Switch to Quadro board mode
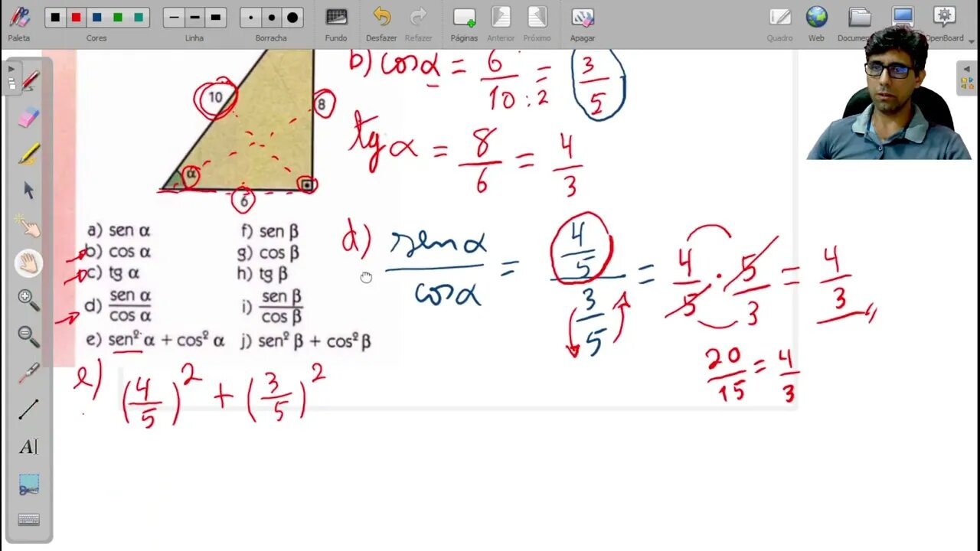980x551 pixels. [780, 23]
